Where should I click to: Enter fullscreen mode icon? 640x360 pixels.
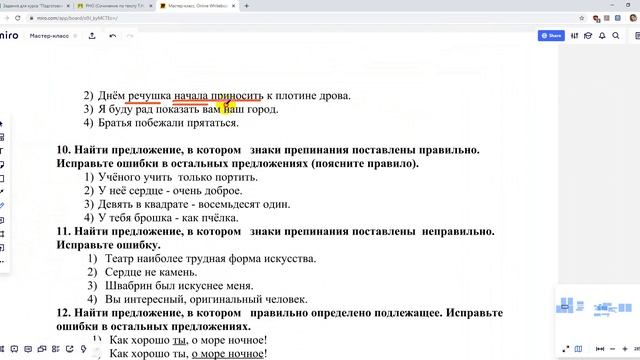click(x=566, y=349)
